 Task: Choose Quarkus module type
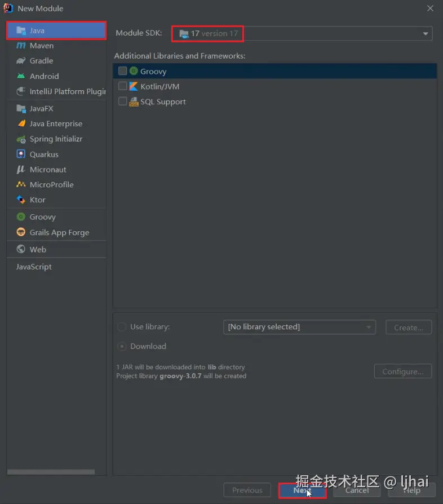(x=56, y=154)
